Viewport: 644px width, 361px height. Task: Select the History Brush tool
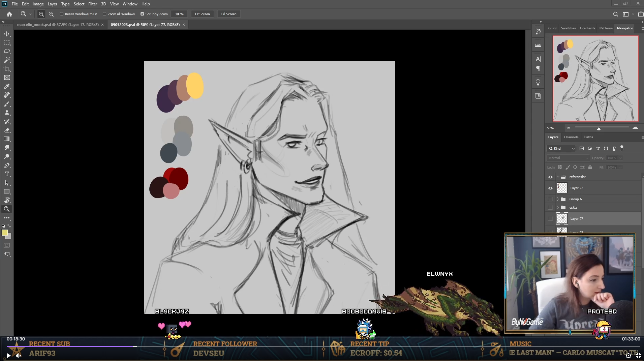tap(7, 121)
